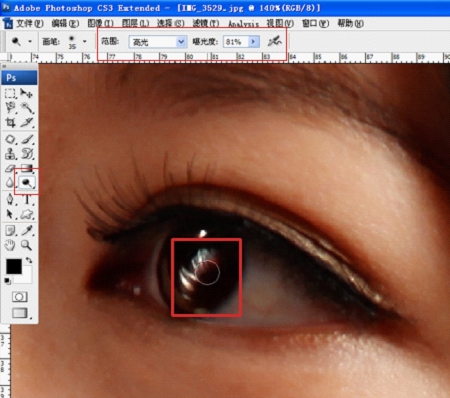450x398 pixels.
Task: Select the Custom Shape tool
Action: pos(27,214)
